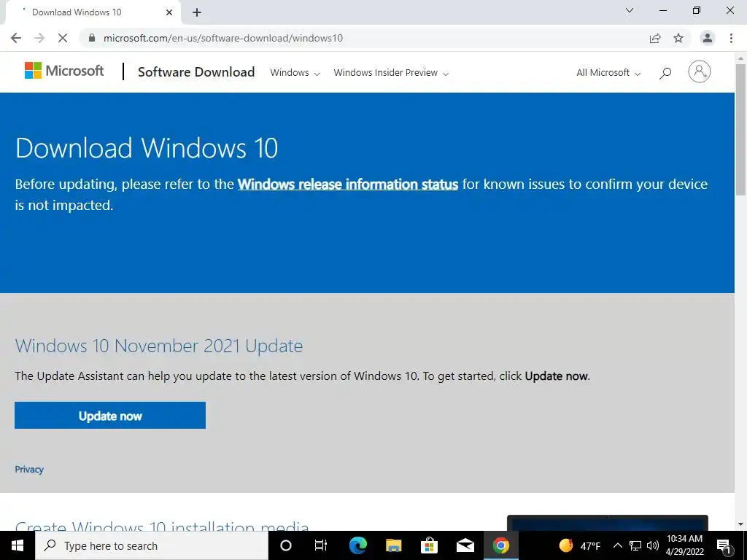747x560 pixels.
Task: Open Task View on the taskbar
Action: (321, 545)
